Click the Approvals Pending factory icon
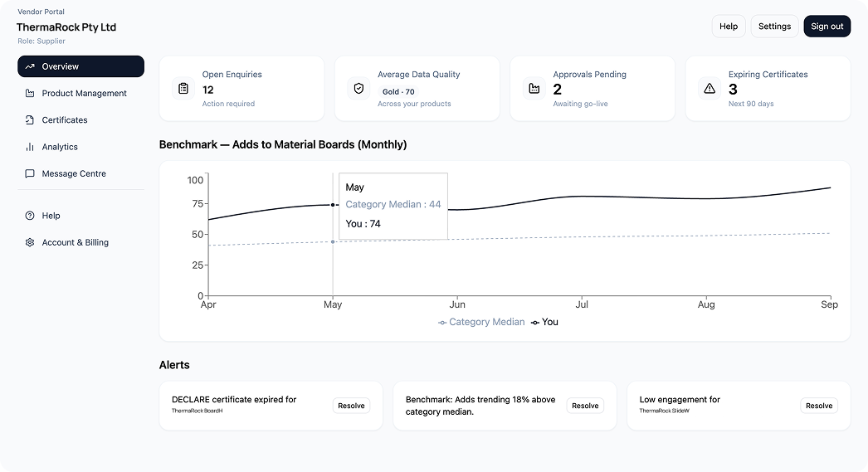868x472 pixels. (x=534, y=88)
